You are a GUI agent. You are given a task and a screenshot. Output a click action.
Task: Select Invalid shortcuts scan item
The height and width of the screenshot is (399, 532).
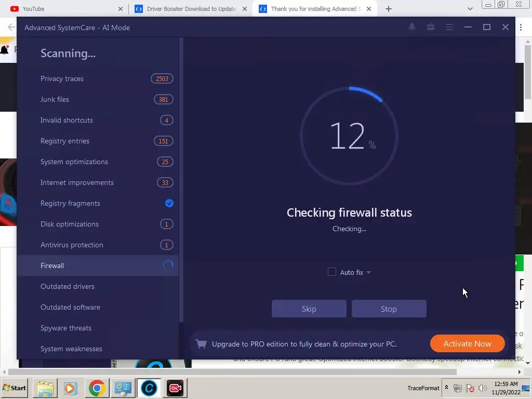pos(98,120)
